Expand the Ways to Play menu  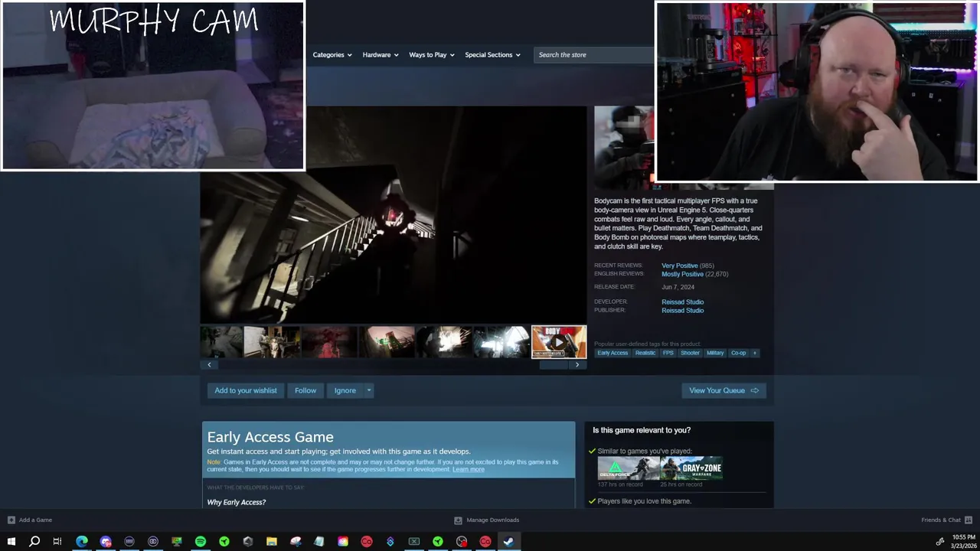point(432,54)
